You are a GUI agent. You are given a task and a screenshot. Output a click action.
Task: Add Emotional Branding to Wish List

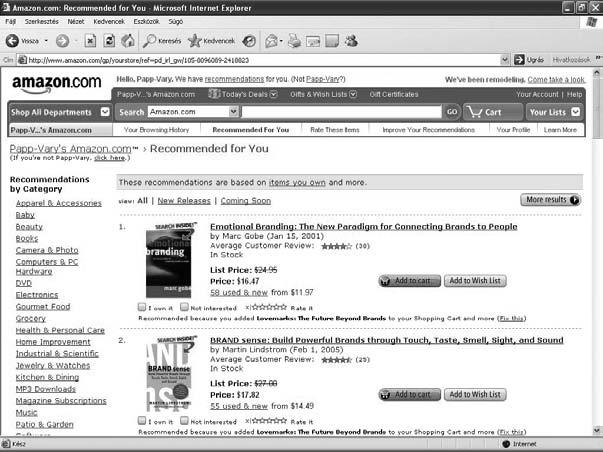pos(475,281)
